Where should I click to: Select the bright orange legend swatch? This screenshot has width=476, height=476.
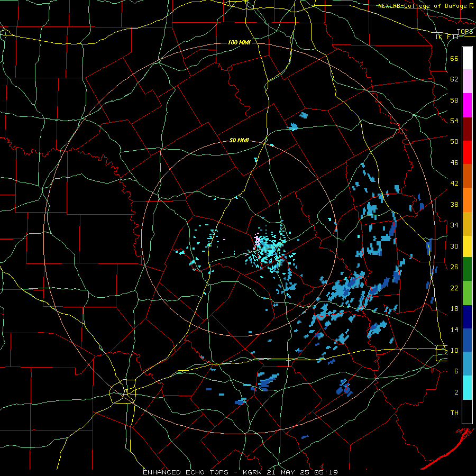click(467, 200)
